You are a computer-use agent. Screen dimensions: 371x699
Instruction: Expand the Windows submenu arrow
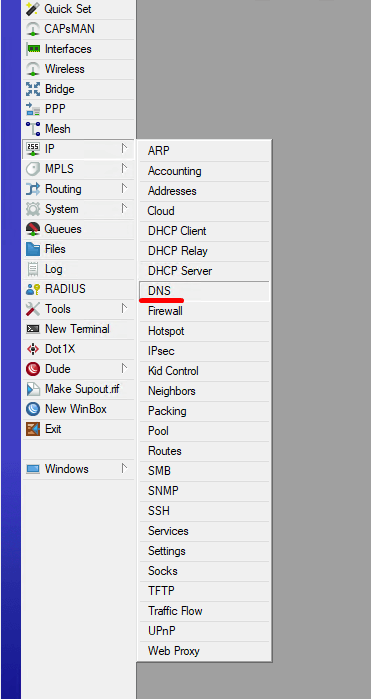tap(125, 468)
